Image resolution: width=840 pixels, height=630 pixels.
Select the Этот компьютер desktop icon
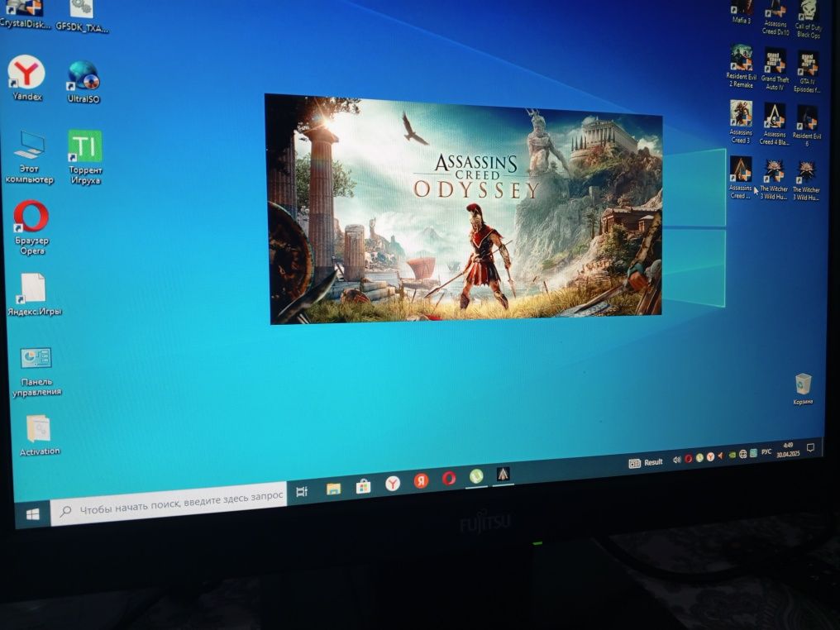coord(30,157)
